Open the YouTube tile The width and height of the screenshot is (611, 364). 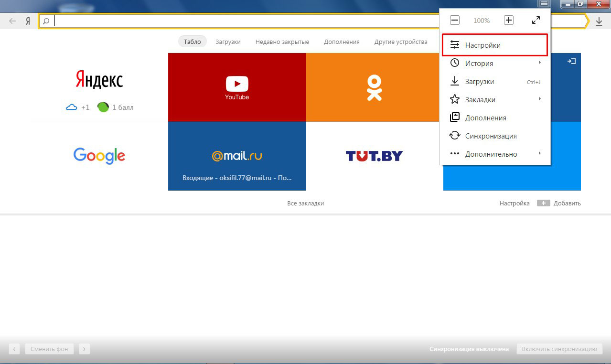click(237, 87)
